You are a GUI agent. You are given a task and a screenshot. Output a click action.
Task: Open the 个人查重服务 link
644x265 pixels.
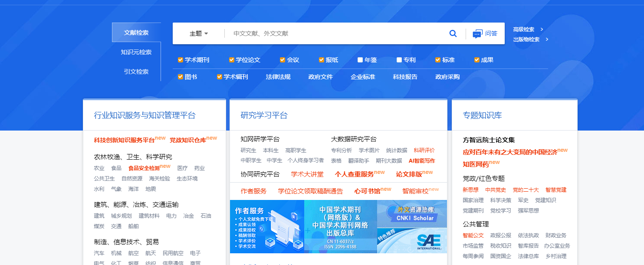coord(354,174)
